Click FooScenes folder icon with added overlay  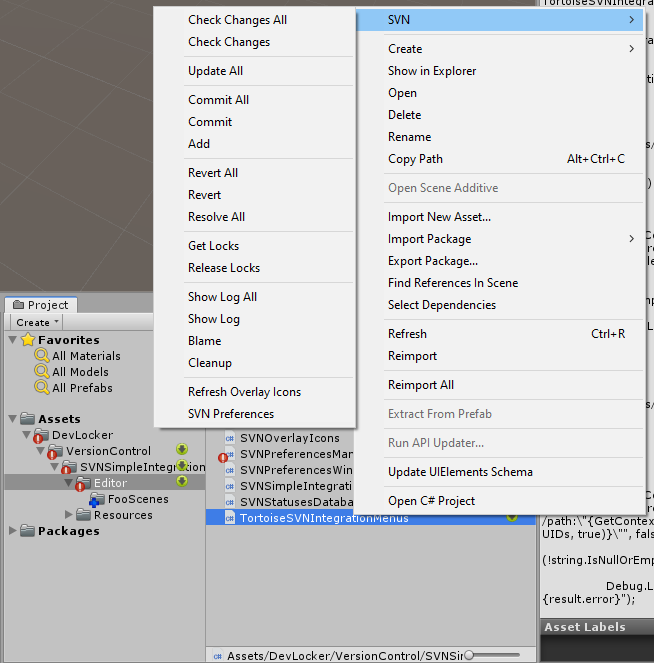click(x=97, y=499)
